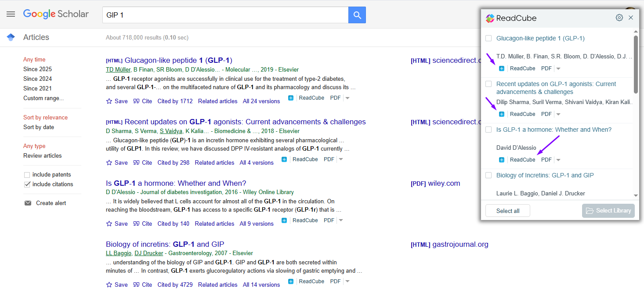The image size is (644, 292).
Task: Click ReadCube plus icon under David D'Alessio in panel
Action: [x=502, y=160]
